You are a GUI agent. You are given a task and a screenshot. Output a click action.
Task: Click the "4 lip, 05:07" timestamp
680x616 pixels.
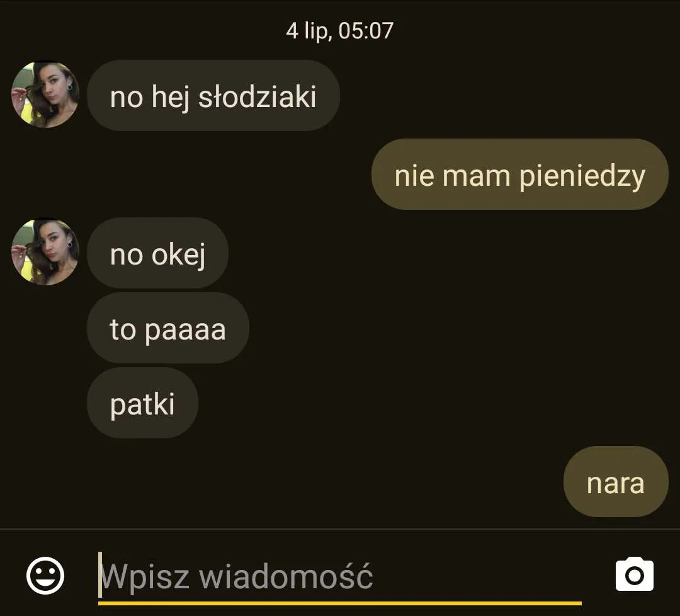(x=339, y=31)
